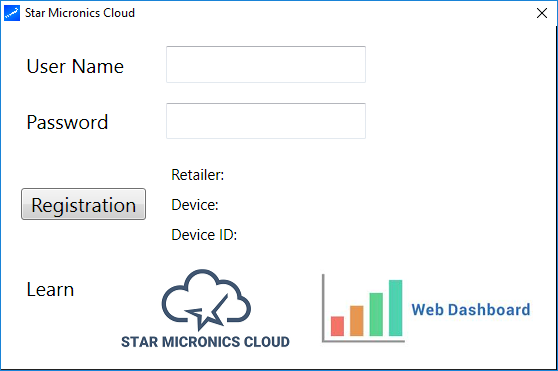Viewport: 558px width, 371px height.
Task: Select the Device: label
Action: [195, 205]
